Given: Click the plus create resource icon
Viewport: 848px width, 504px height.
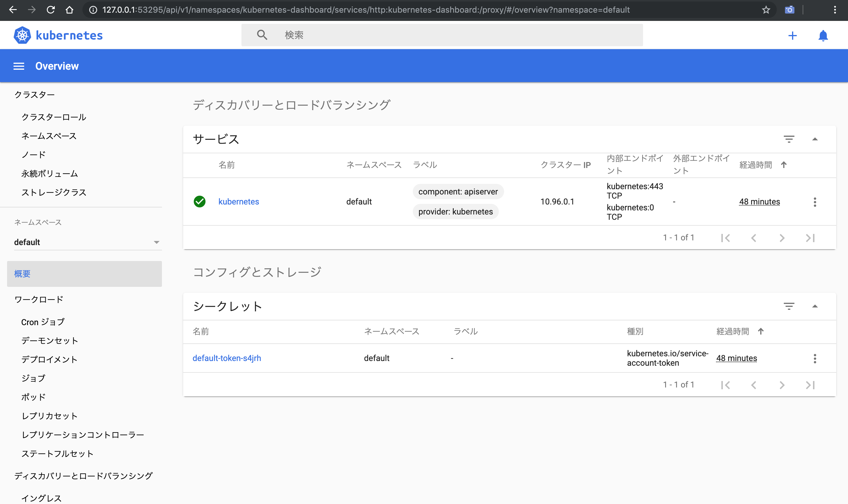Looking at the screenshot, I should [792, 35].
